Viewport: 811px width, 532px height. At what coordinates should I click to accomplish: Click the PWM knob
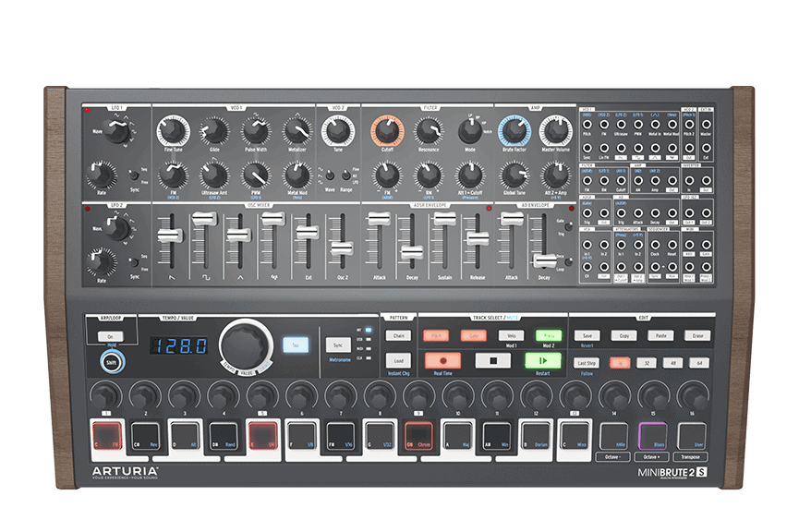coord(256,175)
